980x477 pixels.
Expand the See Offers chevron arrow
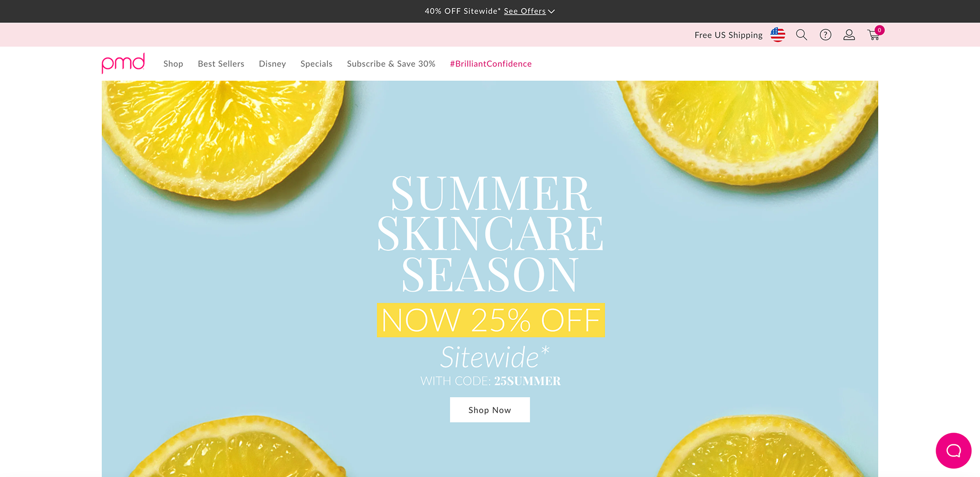tap(551, 11)
